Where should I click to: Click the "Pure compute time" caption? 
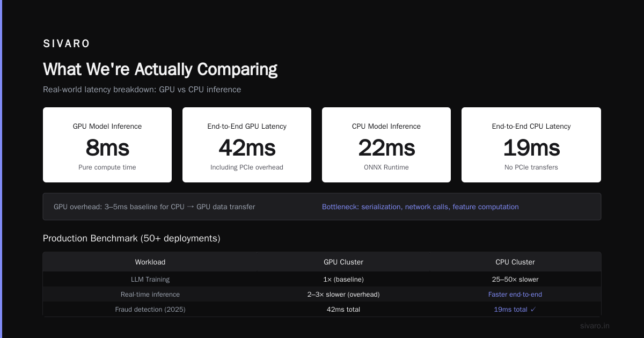[107, 167]
